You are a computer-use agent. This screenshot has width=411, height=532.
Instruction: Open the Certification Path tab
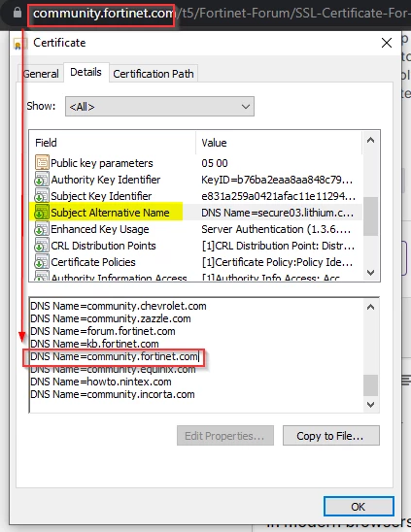[x=154, y=74]
